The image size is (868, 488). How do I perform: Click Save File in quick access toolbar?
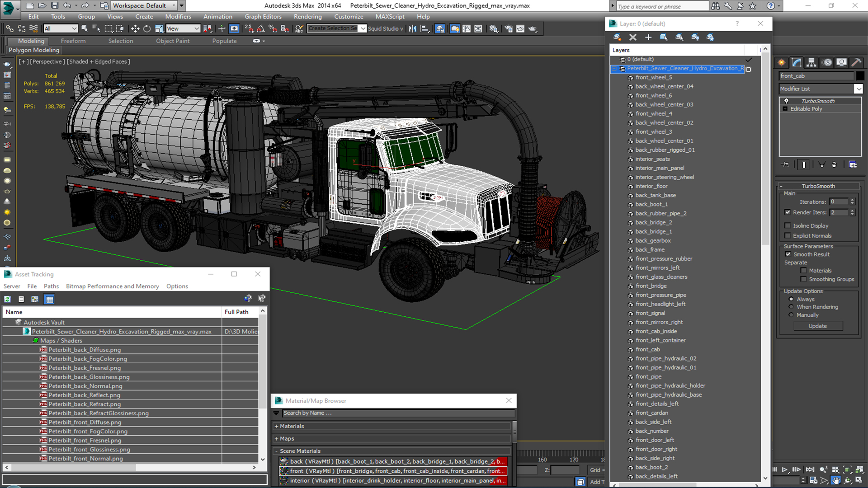coord(55,5)
